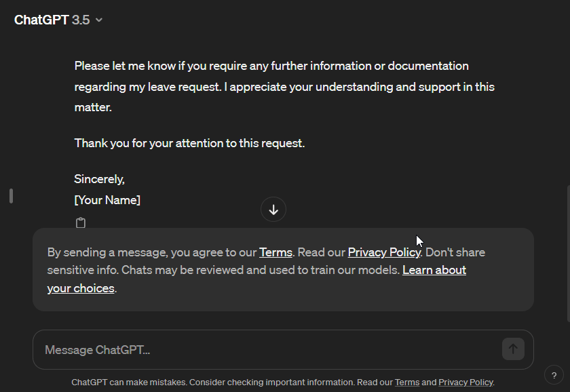The width and height of the screenshot is (570, 392).
Task: Click the 'Sincerely,' closing line
Action: [x=99, y=179]
